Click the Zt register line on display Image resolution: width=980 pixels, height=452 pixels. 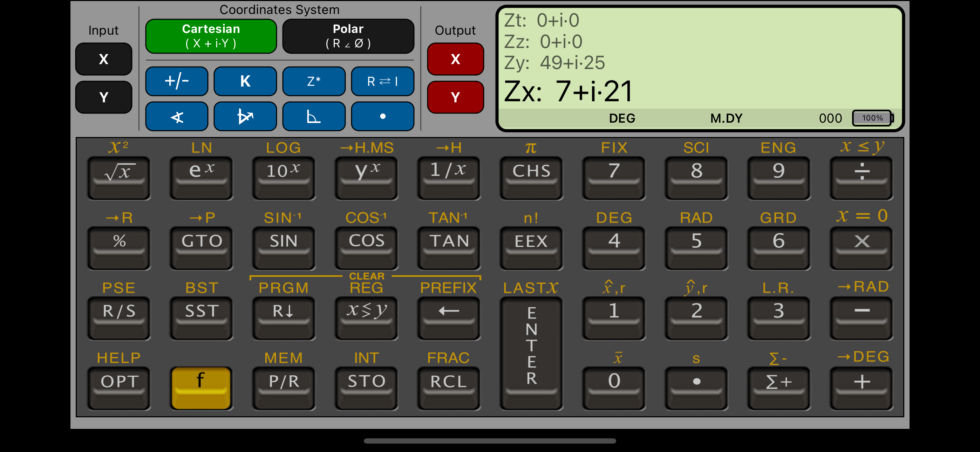pos(542,20)
